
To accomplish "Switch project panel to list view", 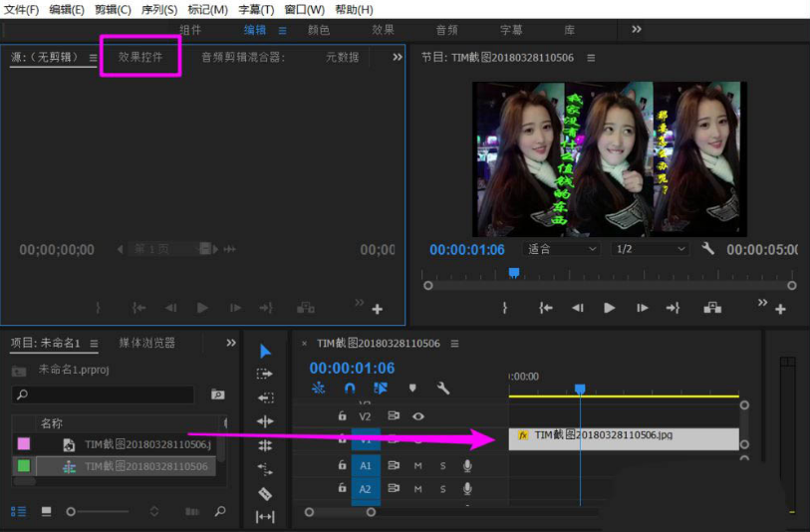I will click(19, 511).
